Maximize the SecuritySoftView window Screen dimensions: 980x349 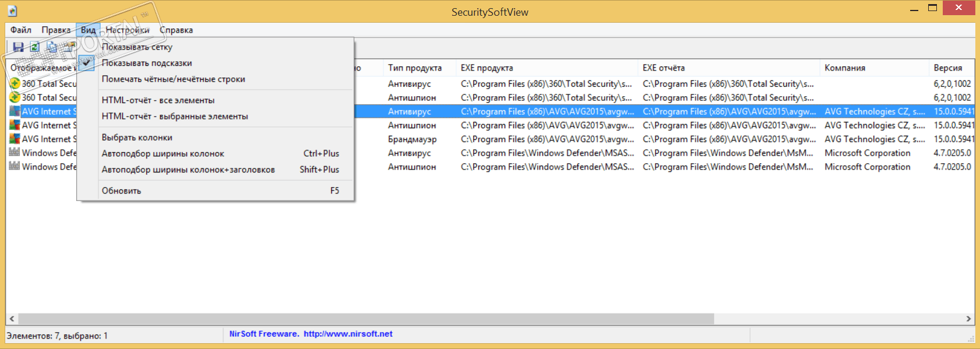point(932,8)
